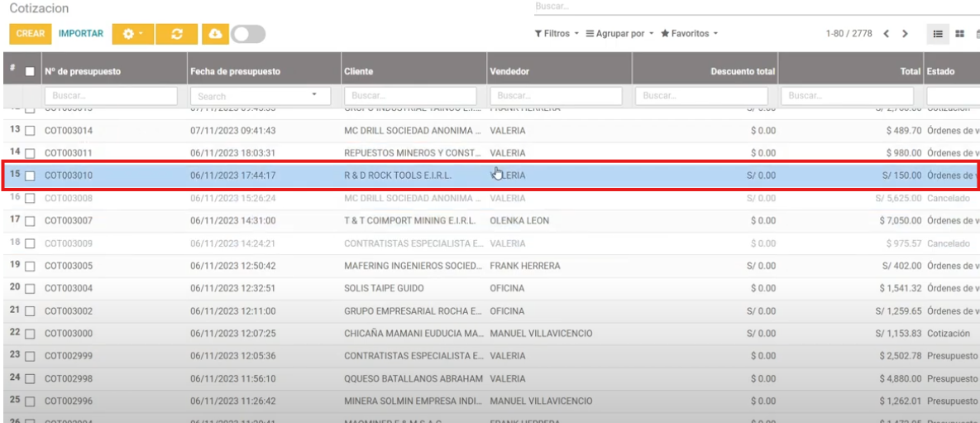Click pager text 1-80 / 2778
The image size is (980, 423).
849,34
